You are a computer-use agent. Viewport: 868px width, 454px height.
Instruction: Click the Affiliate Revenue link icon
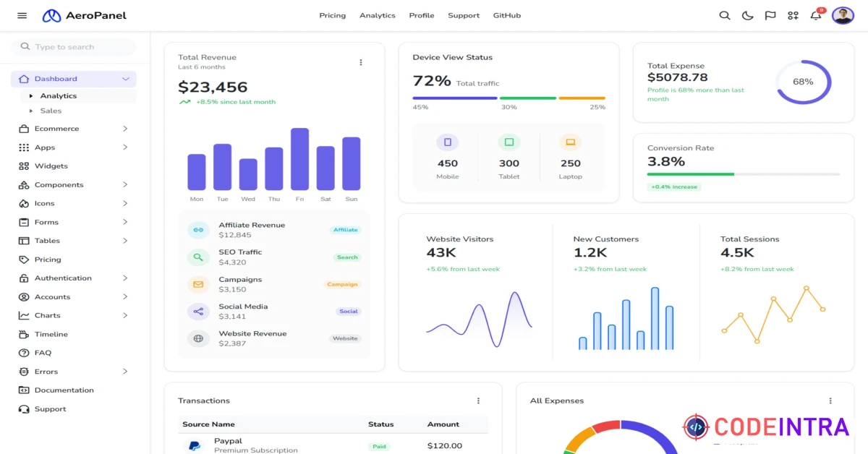pos(198,230)
